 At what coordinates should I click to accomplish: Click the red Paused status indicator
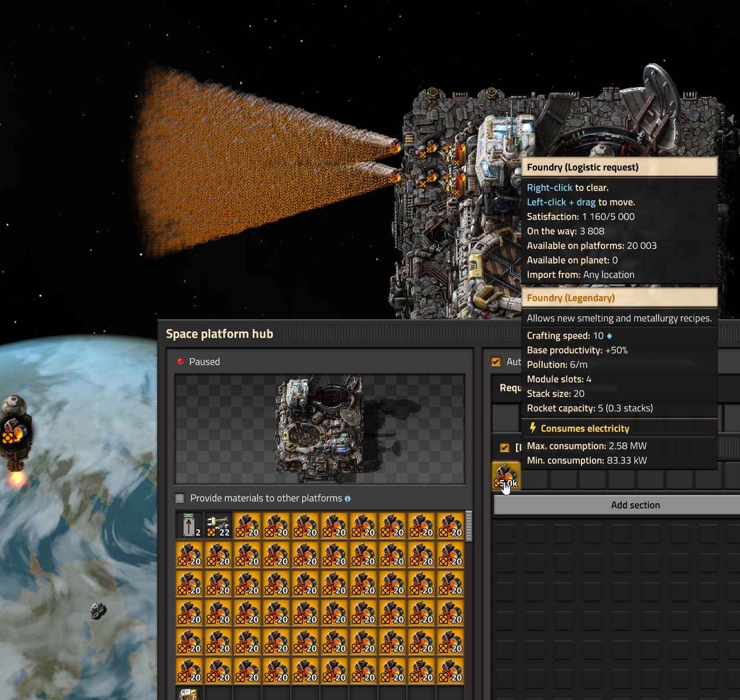tap(181, 362)
